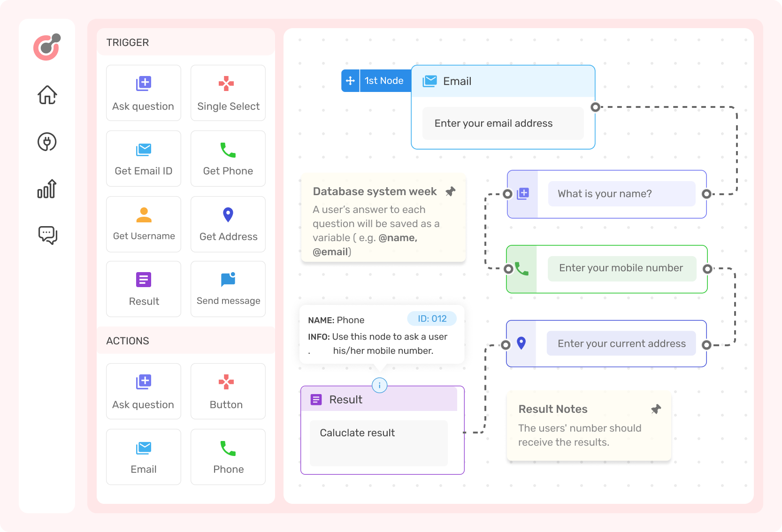
Task: Open the Home icon in sidebar
Action: click(x=47, y=95)
